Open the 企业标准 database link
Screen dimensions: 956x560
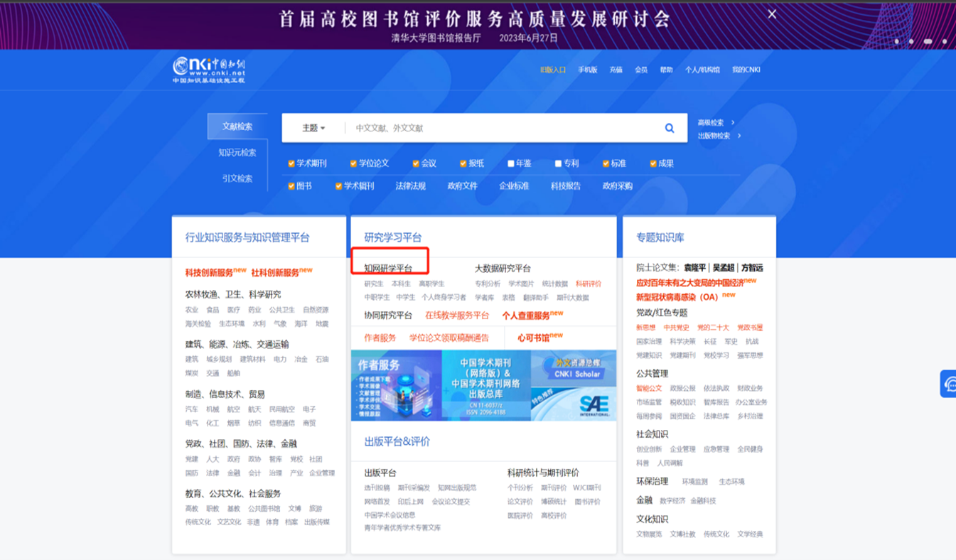point(514,186)
